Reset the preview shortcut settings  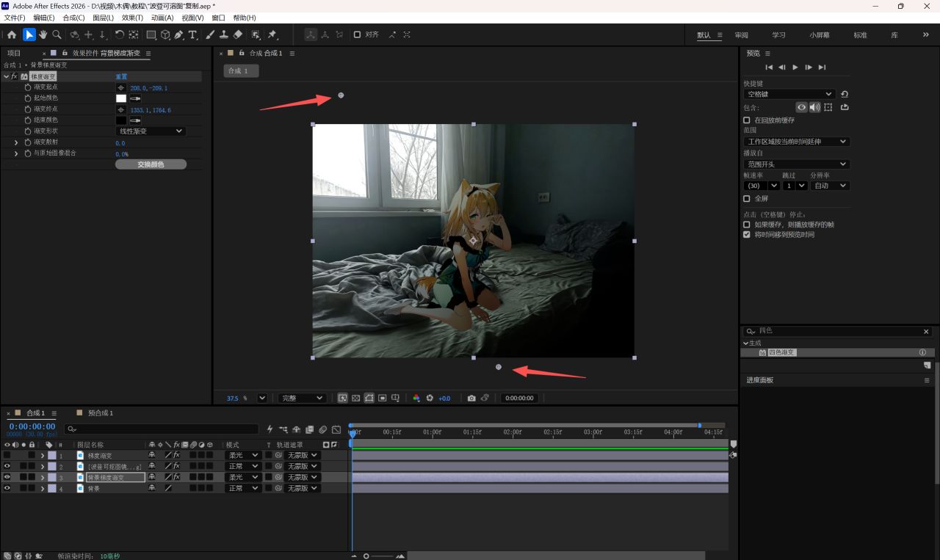845,94
